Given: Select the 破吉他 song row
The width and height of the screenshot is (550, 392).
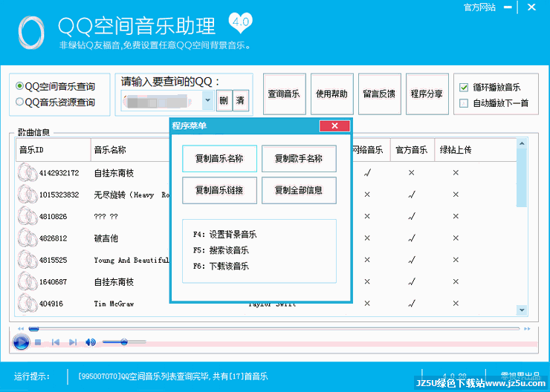Looking at the screenshot, I should [106, 238].
